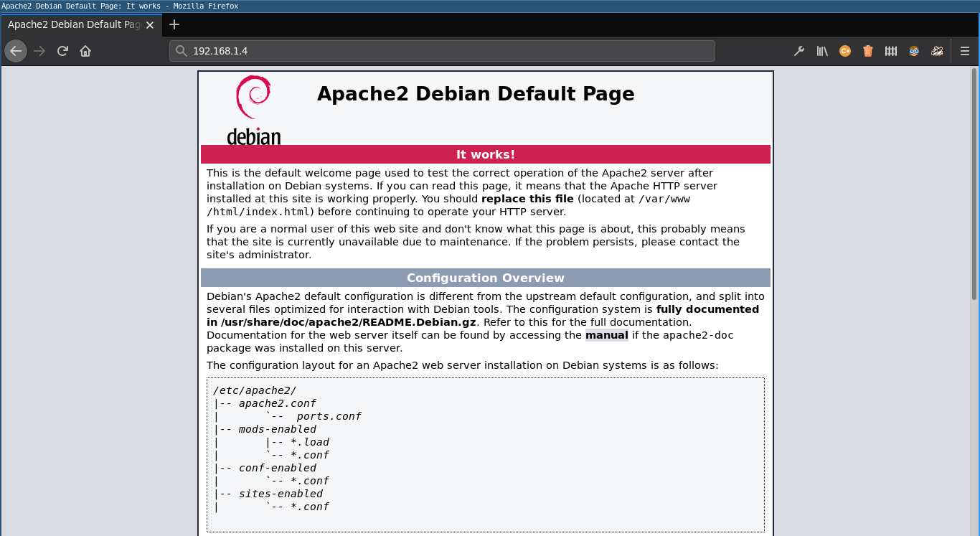Open the Privacy Badger extension
The height and width of the screenshot is (536, 980).
tap(937, 51)
